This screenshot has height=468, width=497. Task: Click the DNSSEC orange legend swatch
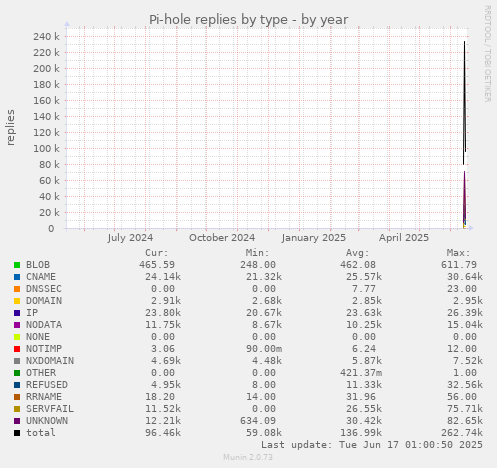click(17, 289)
